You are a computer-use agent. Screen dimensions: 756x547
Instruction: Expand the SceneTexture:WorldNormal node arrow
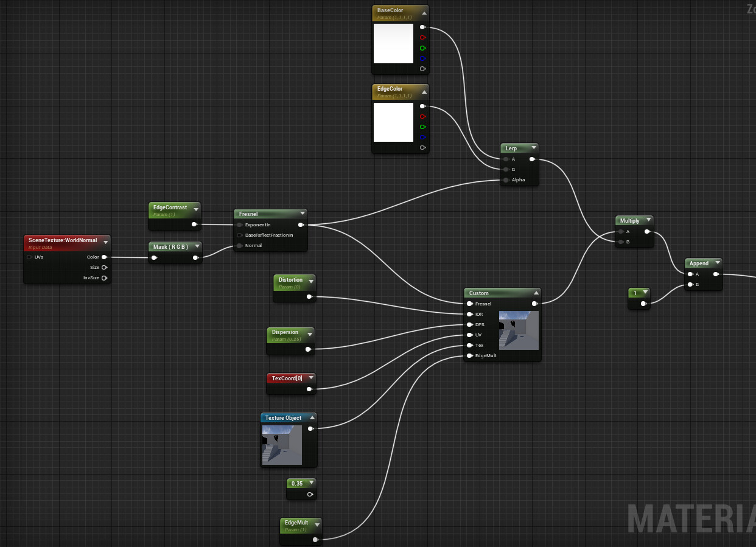pos(105,242)
